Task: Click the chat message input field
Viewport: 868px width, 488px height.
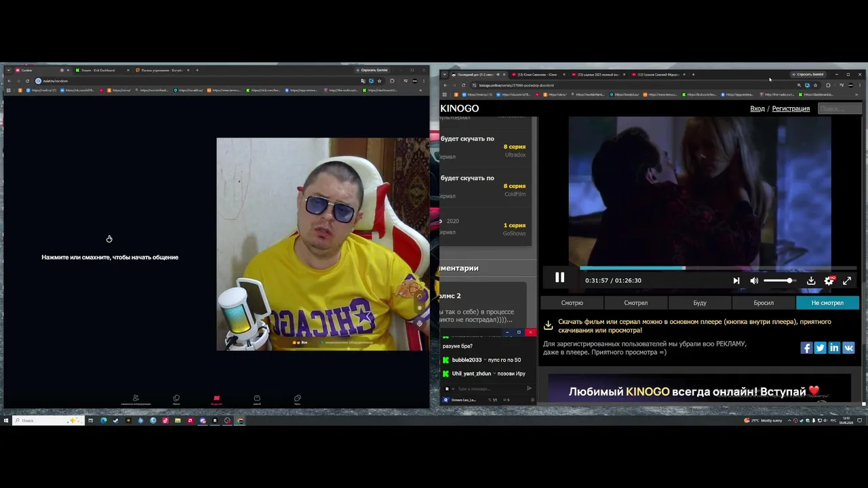Action: point(490,388)
